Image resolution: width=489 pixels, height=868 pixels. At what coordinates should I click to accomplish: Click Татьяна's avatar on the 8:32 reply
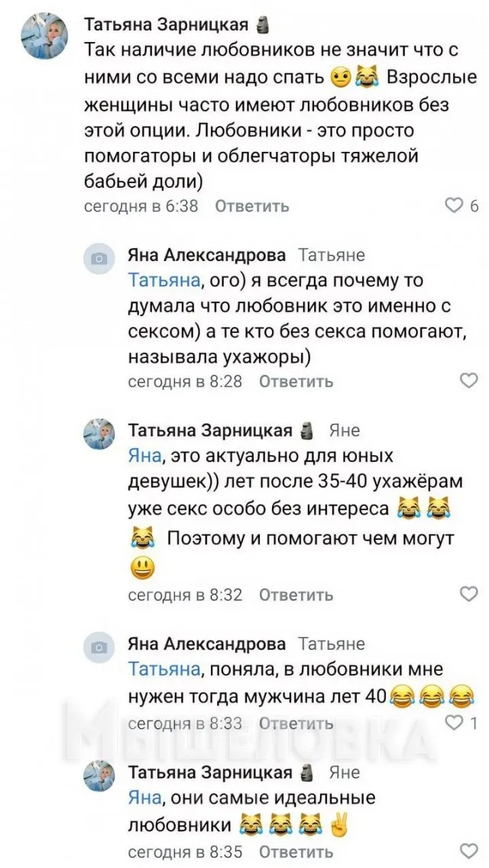point(99,434)
